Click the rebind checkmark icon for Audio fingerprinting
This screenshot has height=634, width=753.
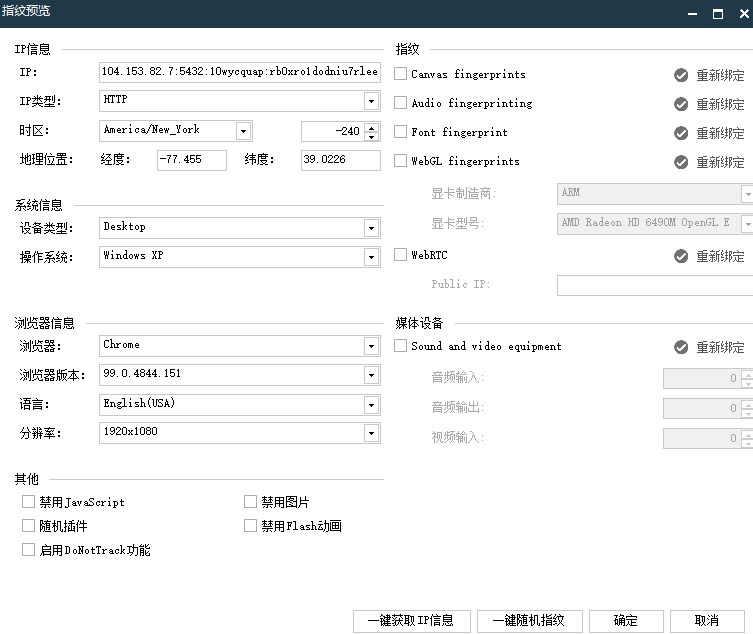[680, 104]
